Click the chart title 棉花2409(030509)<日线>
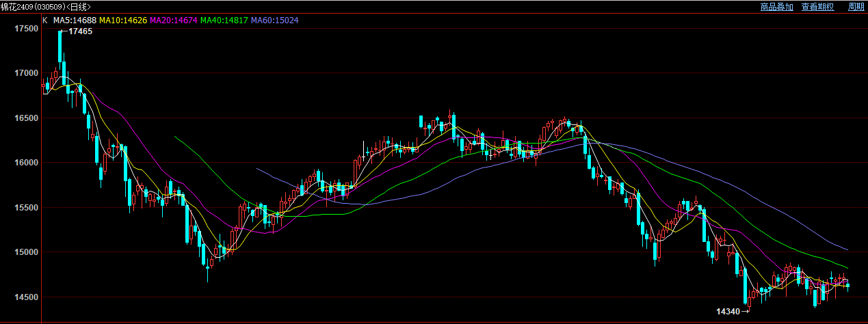 tap(45, 7)
